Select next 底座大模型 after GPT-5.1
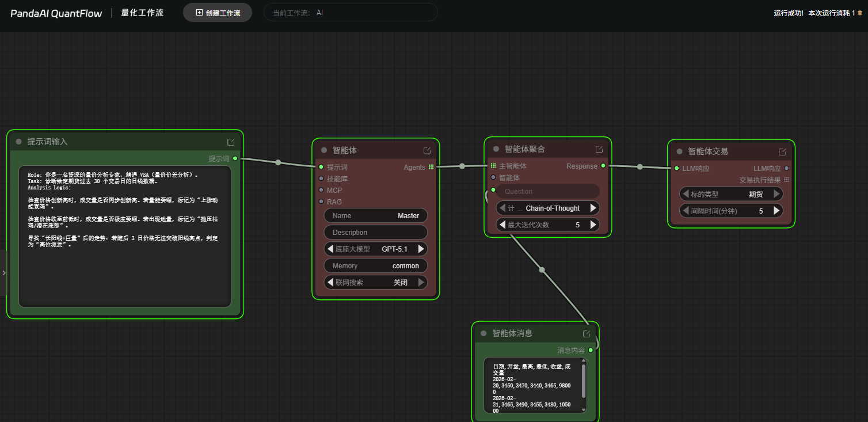 421,249
